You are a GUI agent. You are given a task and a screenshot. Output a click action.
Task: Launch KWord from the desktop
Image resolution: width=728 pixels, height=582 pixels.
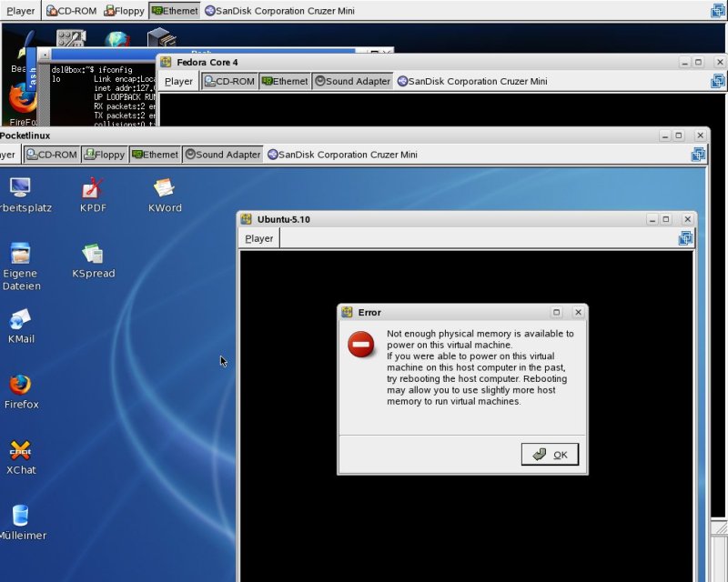(x=164, y=188)
